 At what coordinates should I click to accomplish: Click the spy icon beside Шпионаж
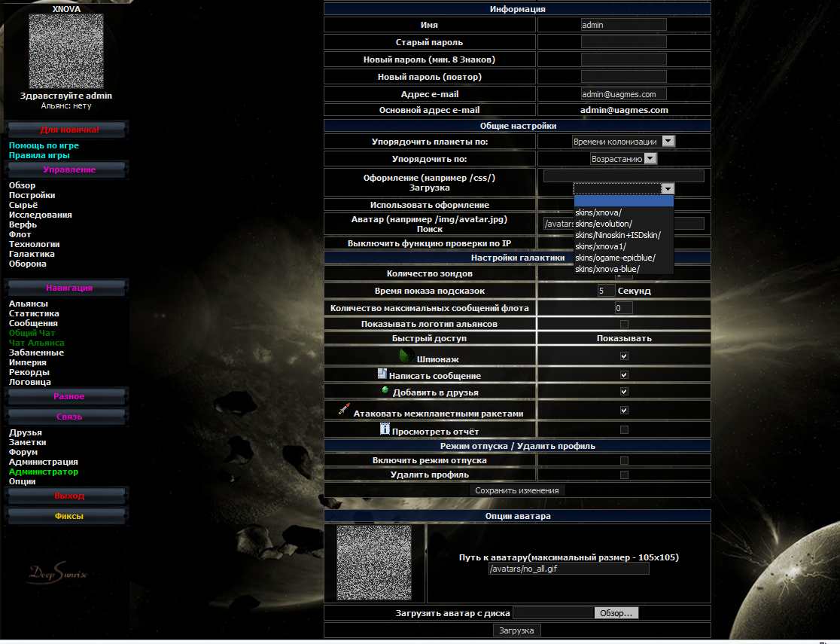(x=406, y=356)
